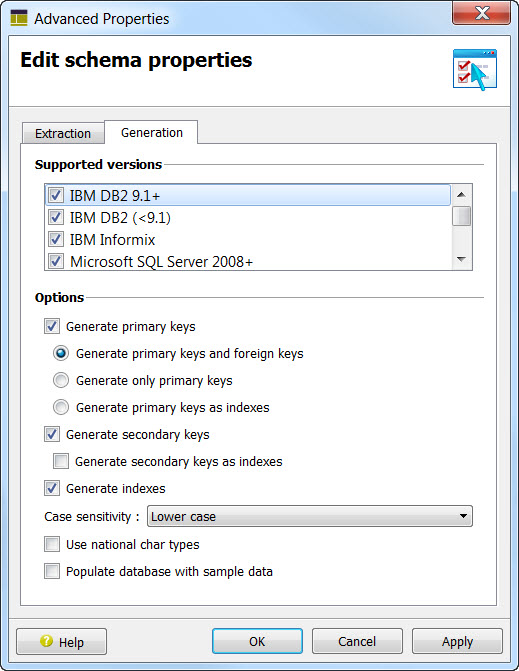Disable Generate primary keys checkbox
Image resolution: width=519 pixels, height=671 pixels.
coord(52,326)
